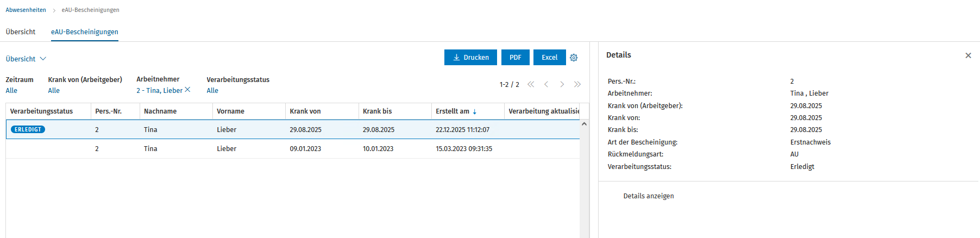This screenshot has height=238, width=980.
Task: Go to the next results page
Action: point(562,84)
